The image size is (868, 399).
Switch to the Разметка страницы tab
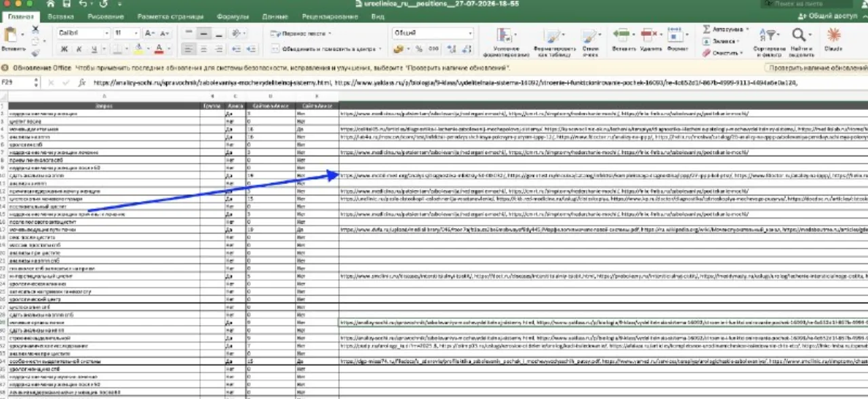pos(170,16)
